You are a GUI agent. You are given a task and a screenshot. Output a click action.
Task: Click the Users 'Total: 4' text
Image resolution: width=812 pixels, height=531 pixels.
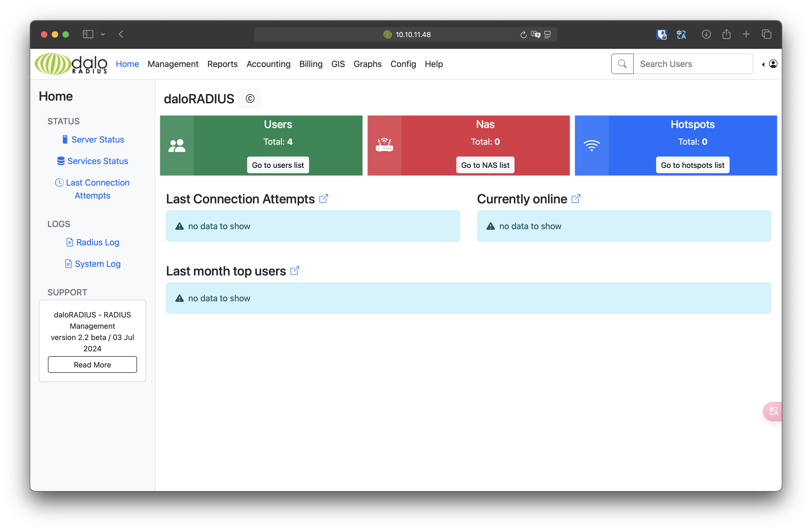(278, 141)
